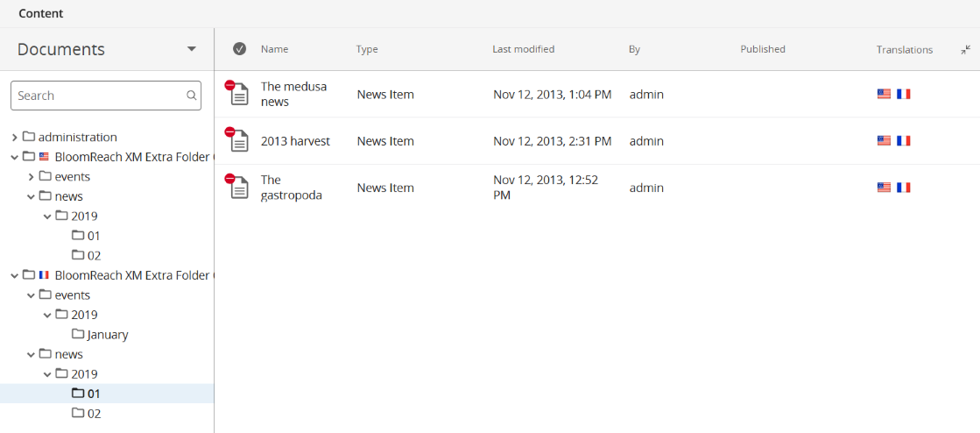Click the document icon for The medusa news
The image size is (980, 433).
pyautogui.click(x=239, y=94)
